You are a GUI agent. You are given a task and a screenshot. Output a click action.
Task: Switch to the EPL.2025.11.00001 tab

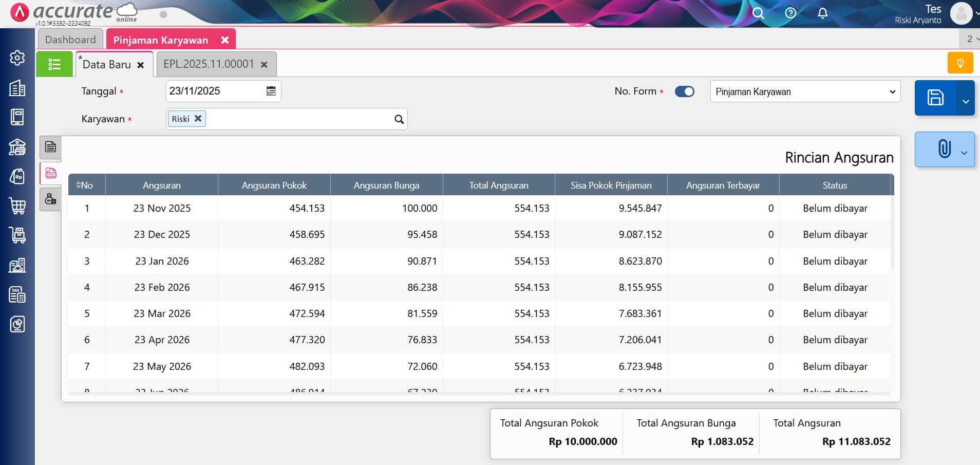[x=209, y=64]
